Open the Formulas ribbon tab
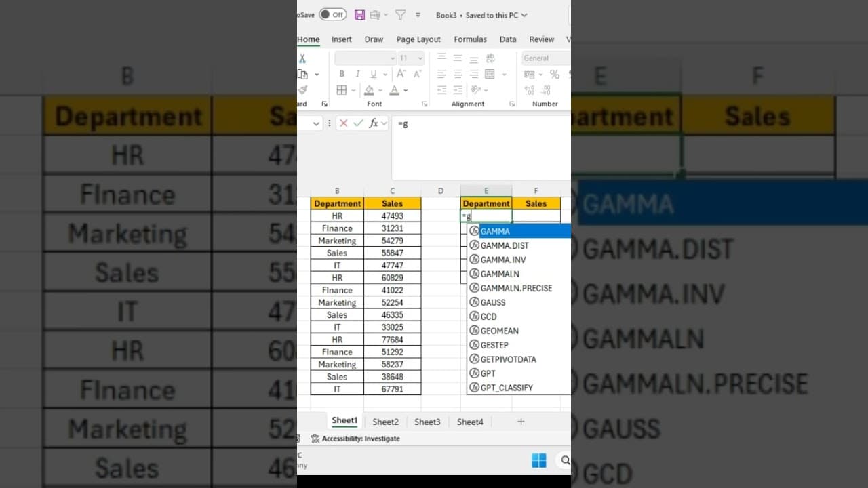 (470, 39)
